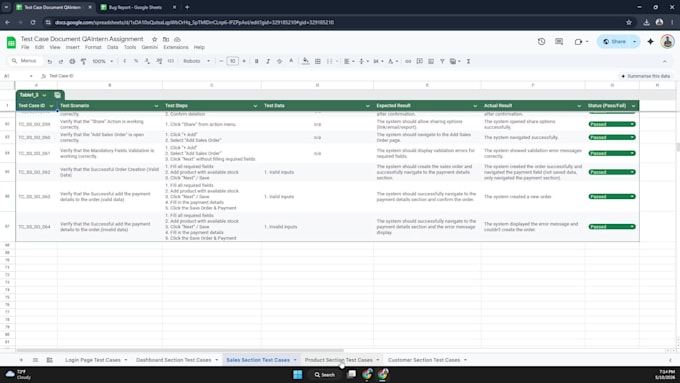Screen dimensions: 680x383
Task: Open the Data menu
Action: pyautogui.click(x=112, y=47)
